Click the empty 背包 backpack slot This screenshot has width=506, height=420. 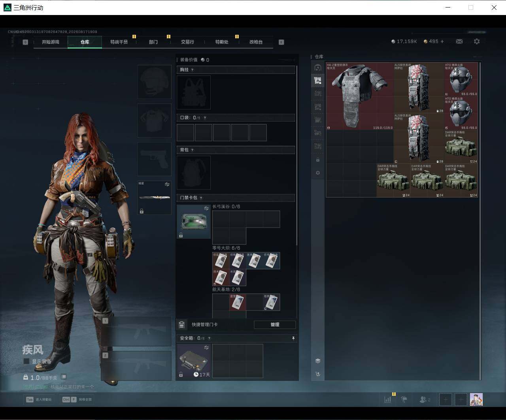click(x=194, y=173)
